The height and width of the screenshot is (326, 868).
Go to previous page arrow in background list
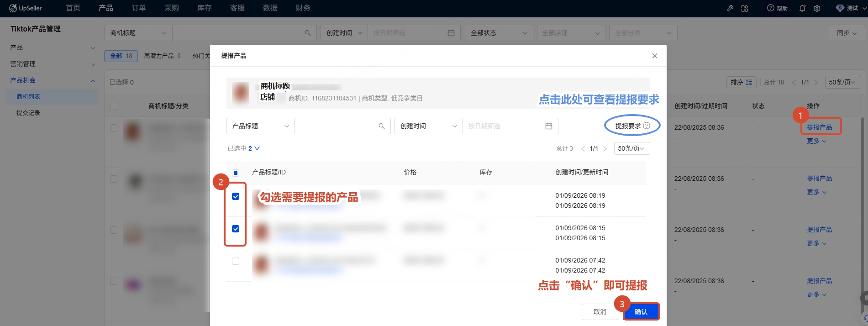click(794, 82)
